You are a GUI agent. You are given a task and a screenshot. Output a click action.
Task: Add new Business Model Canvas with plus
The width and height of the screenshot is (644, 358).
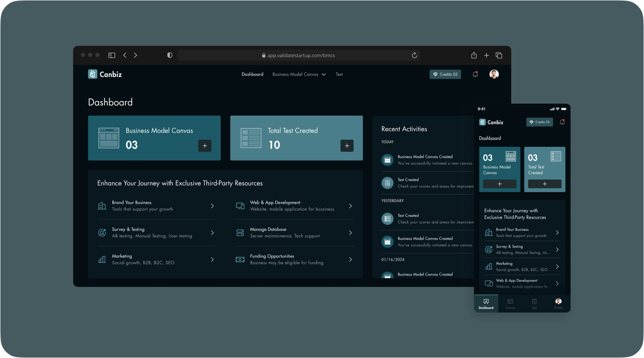(x=205, y=146)
